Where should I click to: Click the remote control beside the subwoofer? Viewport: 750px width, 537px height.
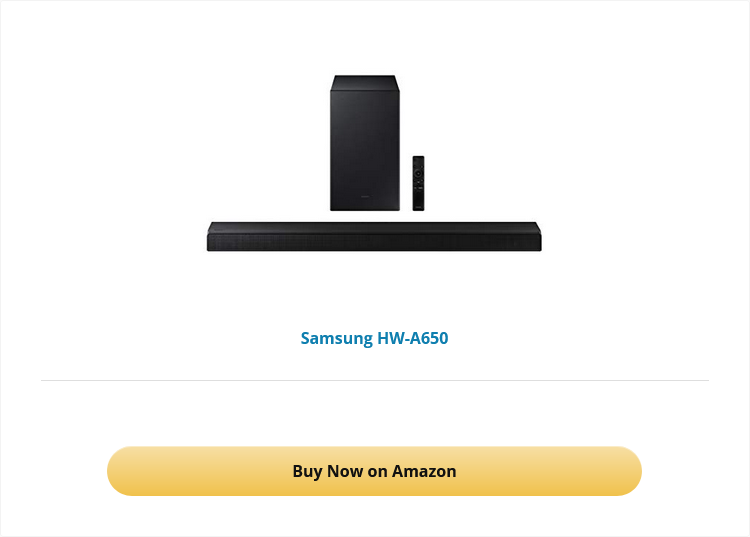tap(419, 183)
